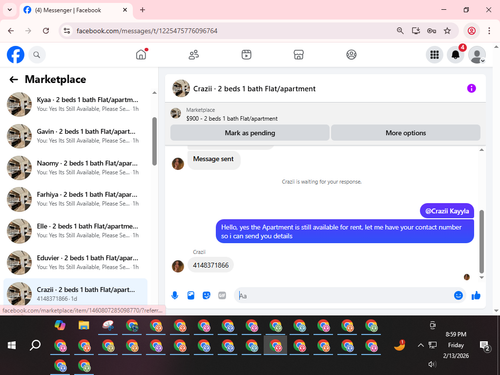Image resolution: width=500 pixels, height=375 pixels.
Task: Open the account profile avatar menu
Action: point(477,55)
